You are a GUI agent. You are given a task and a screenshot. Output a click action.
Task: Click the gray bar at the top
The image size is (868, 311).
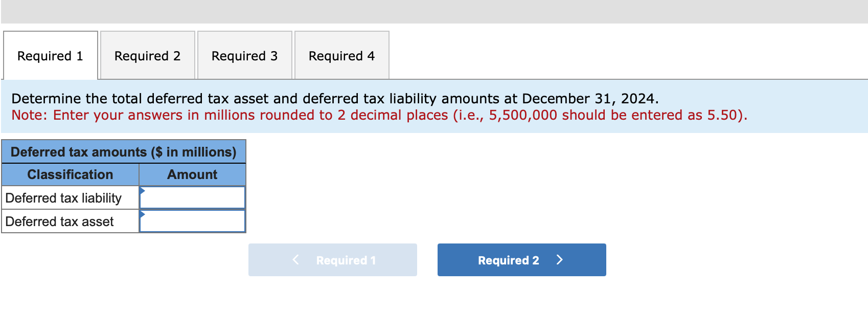click(434, 10)
